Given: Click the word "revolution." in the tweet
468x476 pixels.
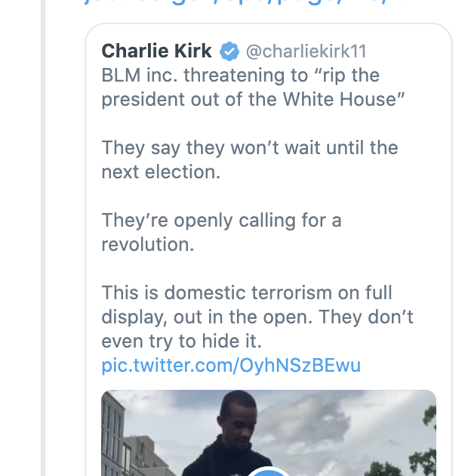Looking at the screenshot, I should pos(146,244).
